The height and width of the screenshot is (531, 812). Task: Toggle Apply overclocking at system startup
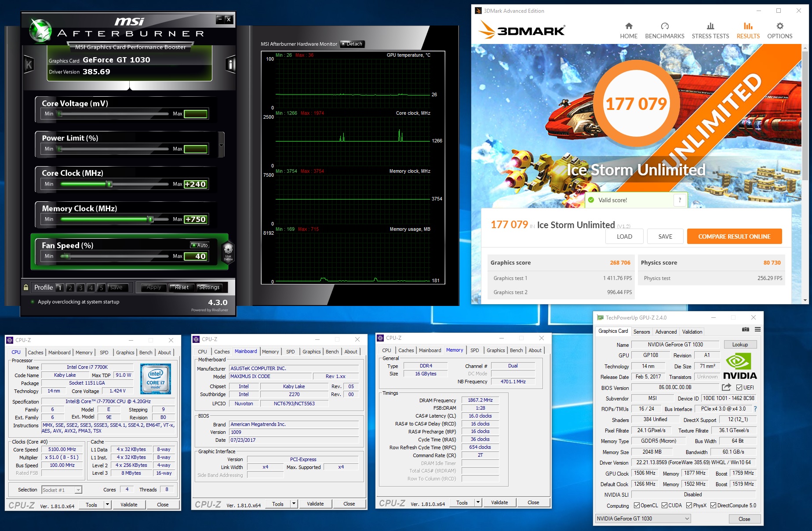click(33, 302)
